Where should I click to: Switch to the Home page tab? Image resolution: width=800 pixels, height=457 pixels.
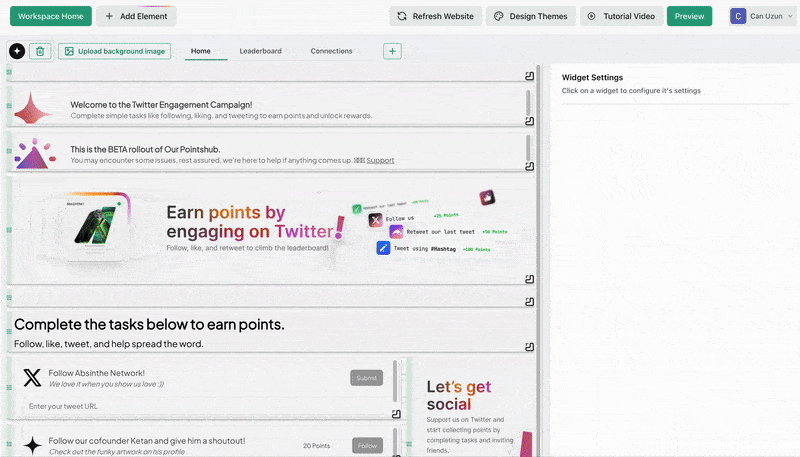point(201,51)
